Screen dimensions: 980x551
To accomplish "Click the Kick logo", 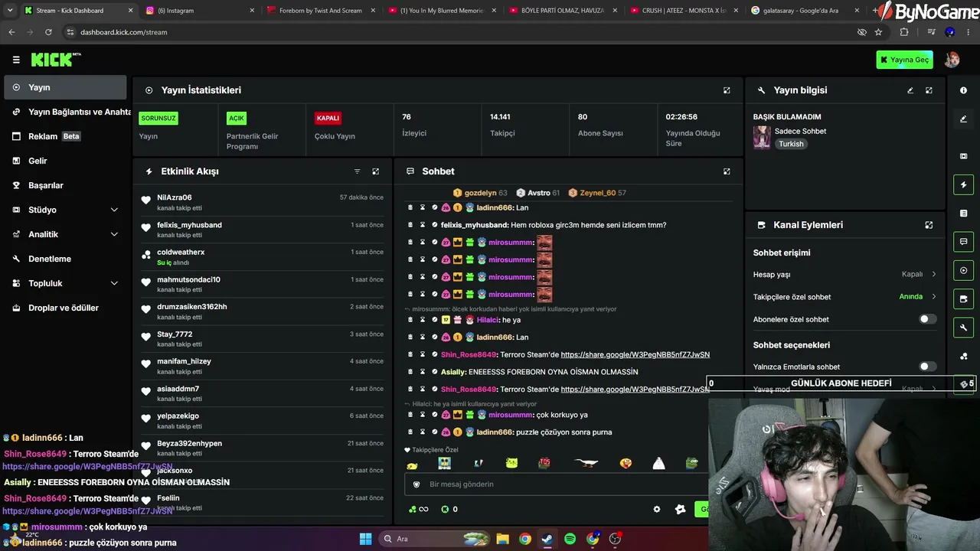I will (x=56, y=60).
